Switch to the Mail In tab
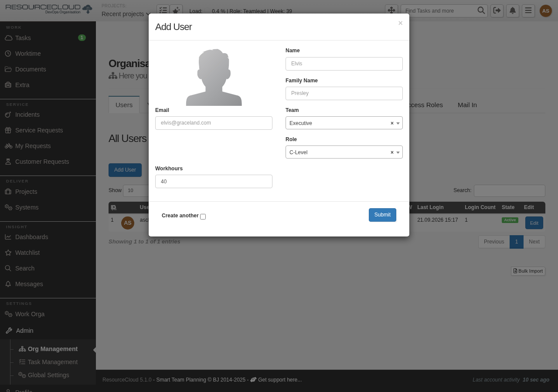 pyautogui.click(x=467, y=105)
